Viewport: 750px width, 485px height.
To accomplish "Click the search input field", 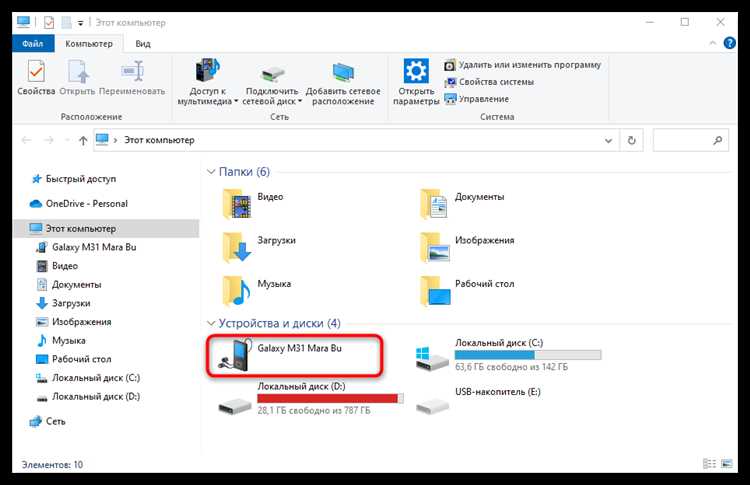I will point(689,140).
